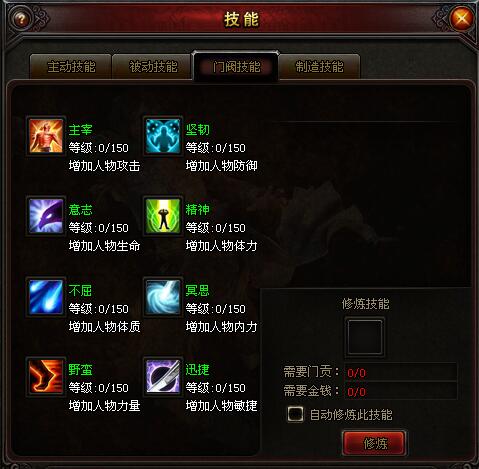Enable 自动修炼此技能 checkbox
Screen dimensions: 479x469
[295, 414]
